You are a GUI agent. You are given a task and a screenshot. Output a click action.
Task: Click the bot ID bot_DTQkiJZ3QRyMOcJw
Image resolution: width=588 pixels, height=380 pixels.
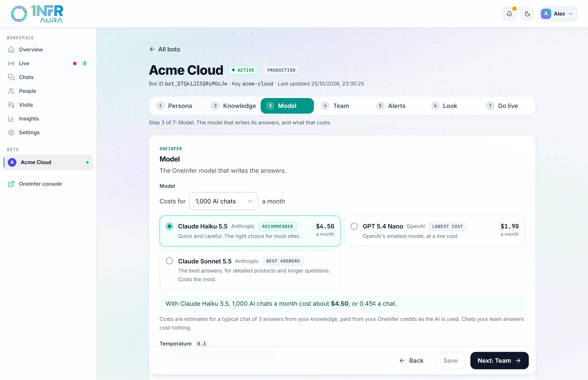coord(196,84)
